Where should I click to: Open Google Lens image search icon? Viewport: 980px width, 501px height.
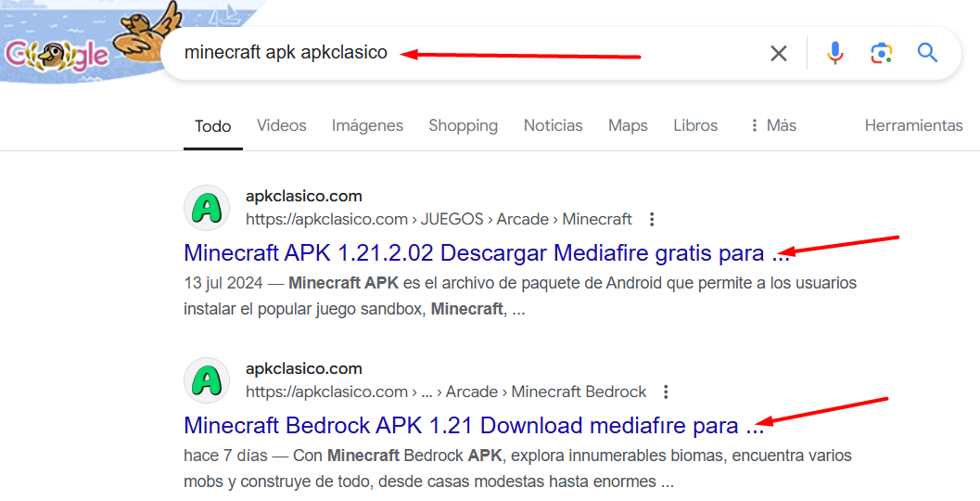click(x=881, y=53)
